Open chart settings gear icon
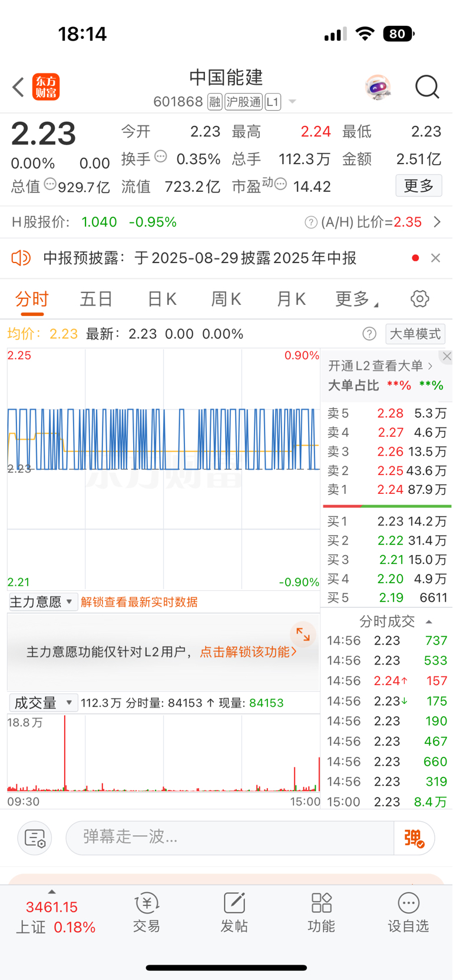The height and width of the screenshot is (980, 453). tap(420, 298)
